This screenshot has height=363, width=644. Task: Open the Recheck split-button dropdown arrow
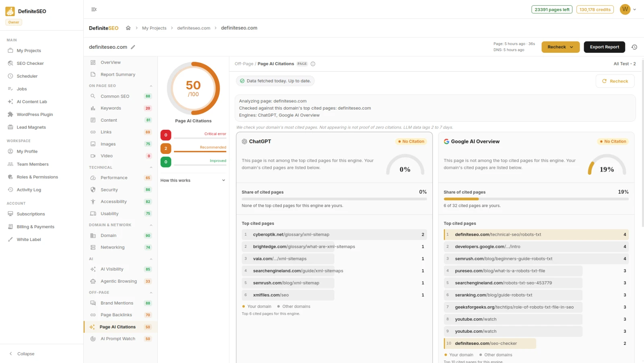572,47
